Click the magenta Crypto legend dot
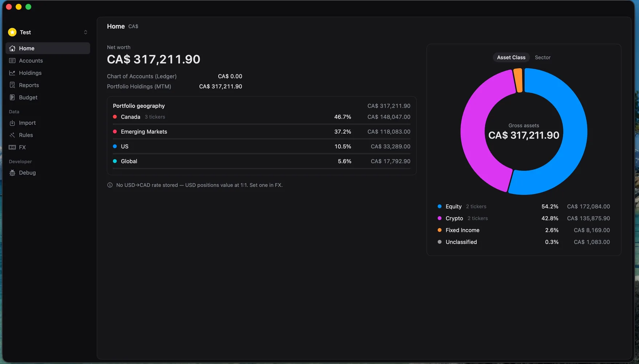The height and width of the screenshot is (364, 639). tap(440, 218)
